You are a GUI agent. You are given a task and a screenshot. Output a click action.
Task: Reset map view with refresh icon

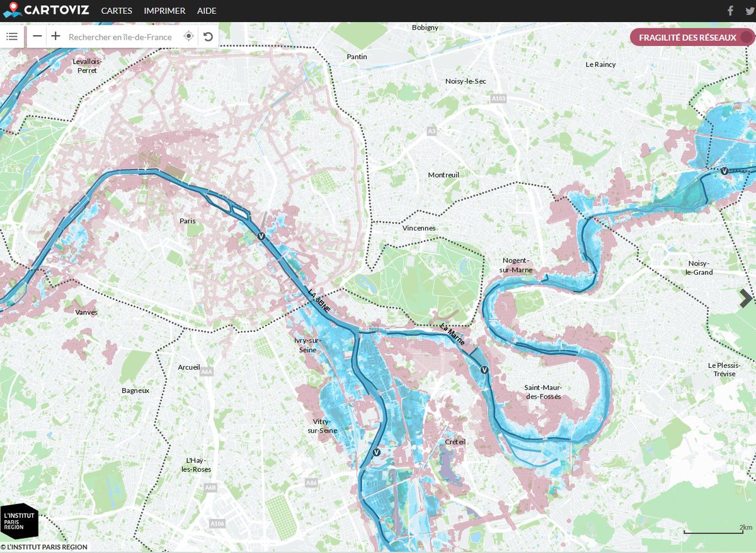(x=208, y=37)
